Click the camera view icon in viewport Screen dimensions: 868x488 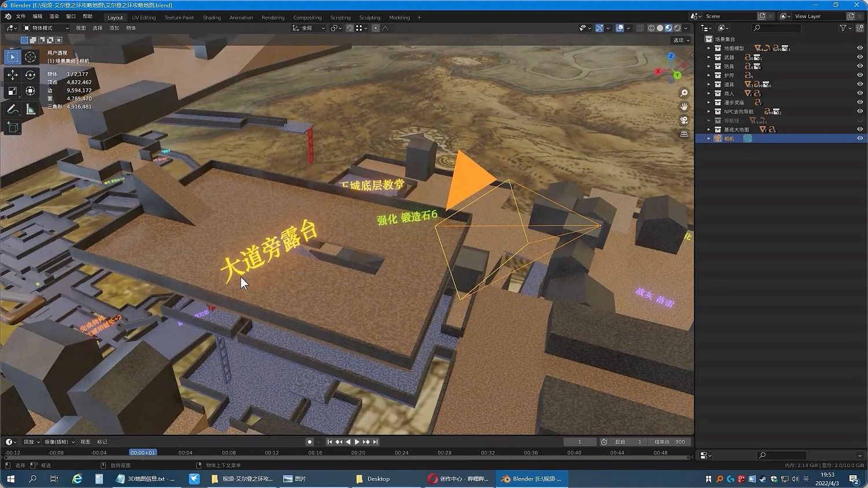tap(684, 120)
